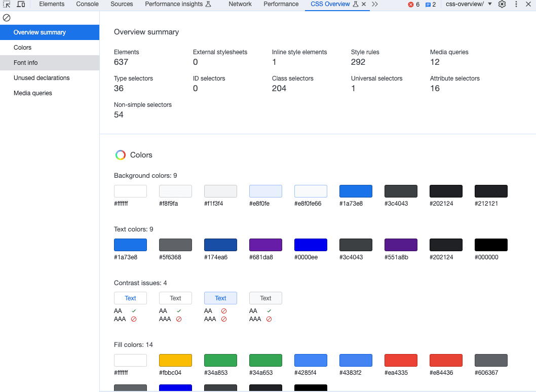The image size is (536, 392).
Task: Open the css-overview/ context dropdown
Action: 469,4
